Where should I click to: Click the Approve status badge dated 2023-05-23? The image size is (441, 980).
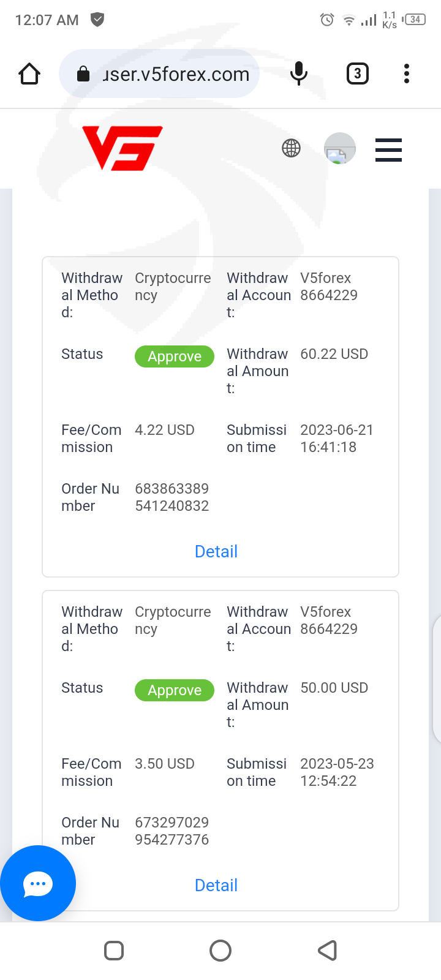175,690
